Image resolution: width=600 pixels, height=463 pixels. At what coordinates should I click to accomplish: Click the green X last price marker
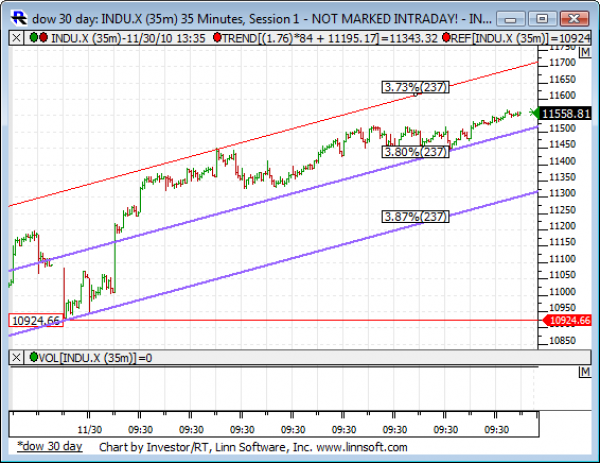[533, 112]
